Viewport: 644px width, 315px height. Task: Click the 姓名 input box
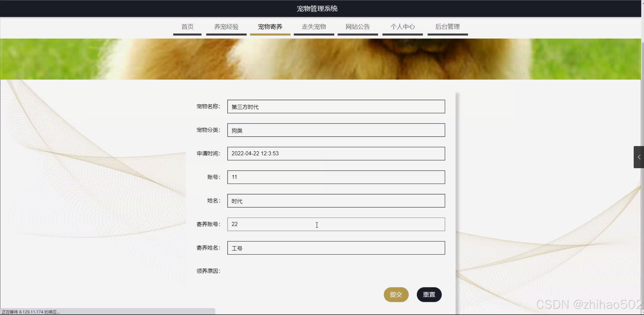tap(336, 201)
